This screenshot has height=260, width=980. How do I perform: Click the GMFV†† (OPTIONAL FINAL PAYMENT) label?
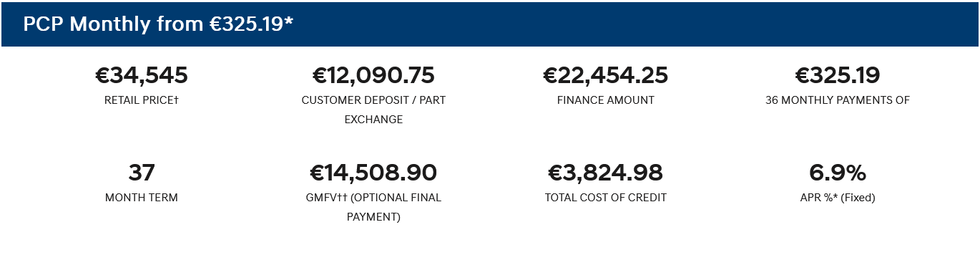click(x=373, y=207)
